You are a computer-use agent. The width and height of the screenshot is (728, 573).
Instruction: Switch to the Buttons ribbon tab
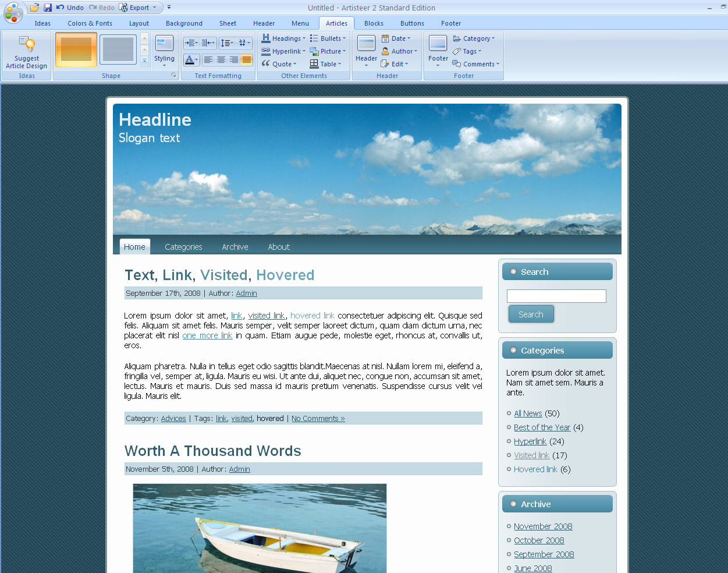coord(412,23)
